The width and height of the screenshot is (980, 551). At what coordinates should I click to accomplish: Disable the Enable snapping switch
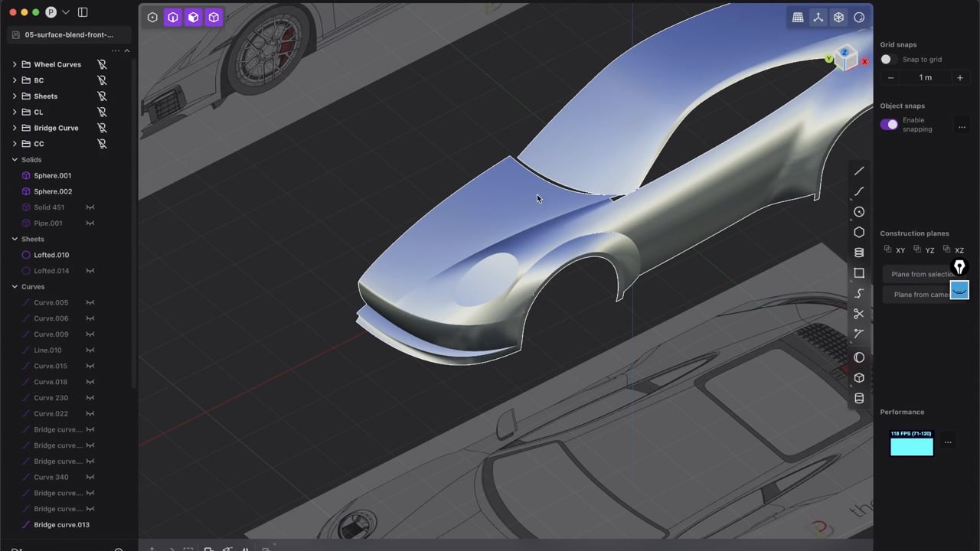(x=889, y=124)
